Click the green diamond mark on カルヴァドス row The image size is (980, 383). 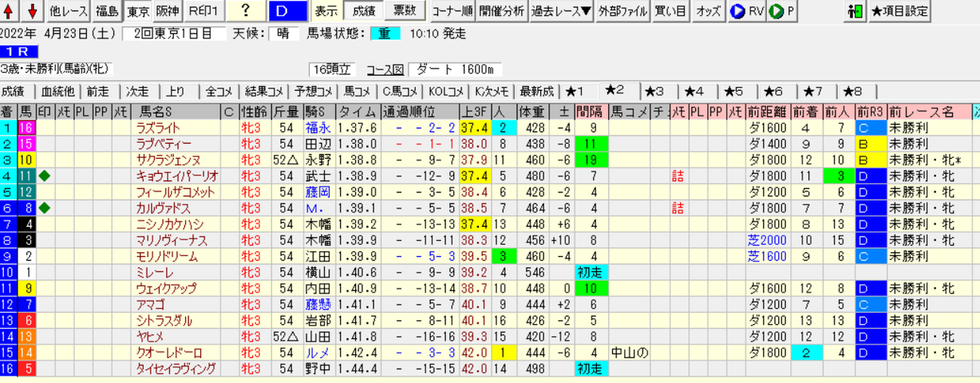point(45,208)
